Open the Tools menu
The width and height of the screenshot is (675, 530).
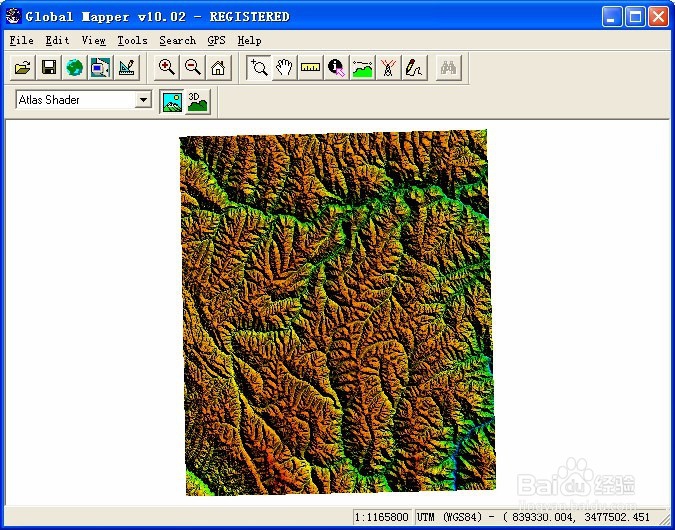[x=132, y=40]
